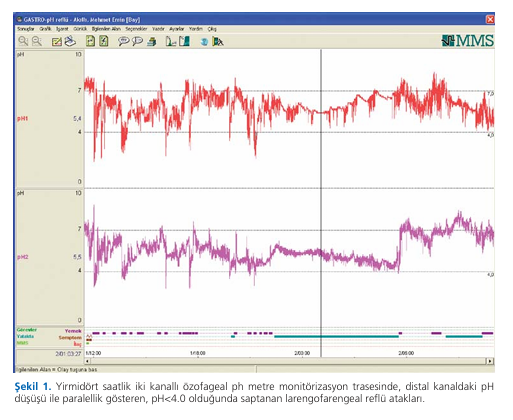The width and height of the screenshot is (513, 420).
Task: Open the Günlük menu
Action: 80,29
